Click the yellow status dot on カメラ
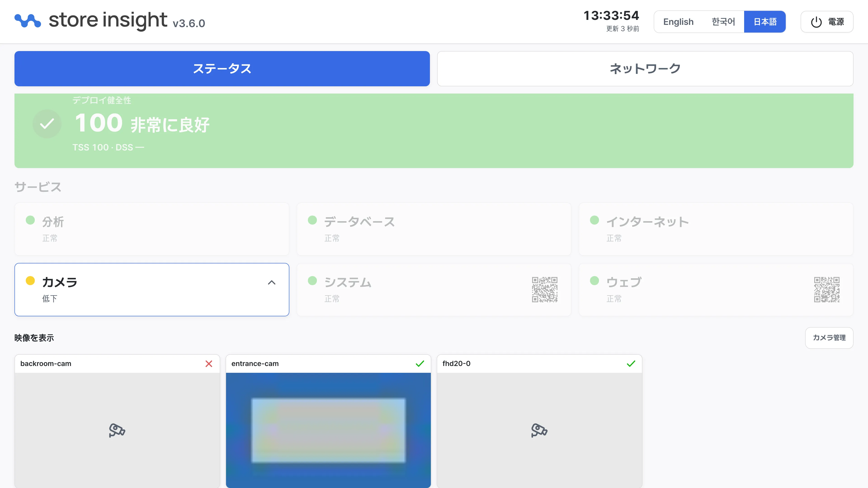Viewport: 868px width, 488px height. [x=30, y=281]
